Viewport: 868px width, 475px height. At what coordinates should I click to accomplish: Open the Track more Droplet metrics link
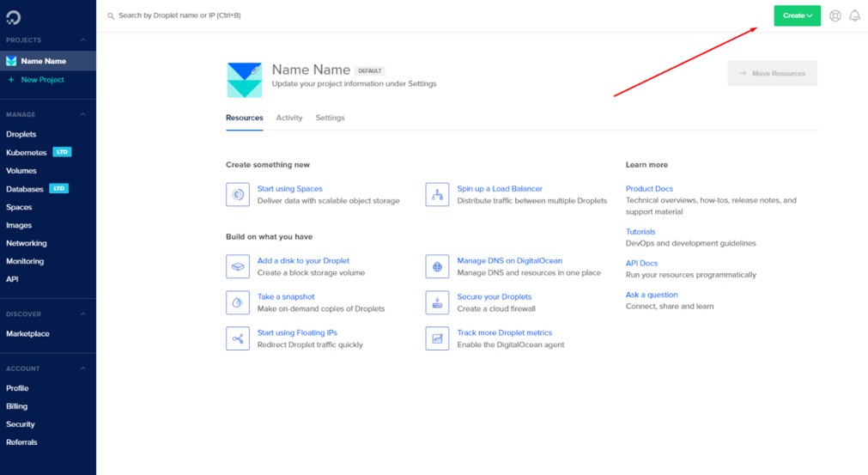(x=504, y=332)
